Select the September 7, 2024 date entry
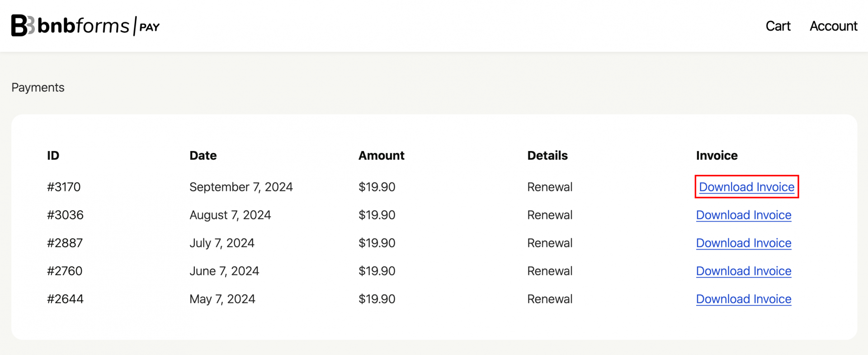Screen dimensions: 868x355 point(241,187)
